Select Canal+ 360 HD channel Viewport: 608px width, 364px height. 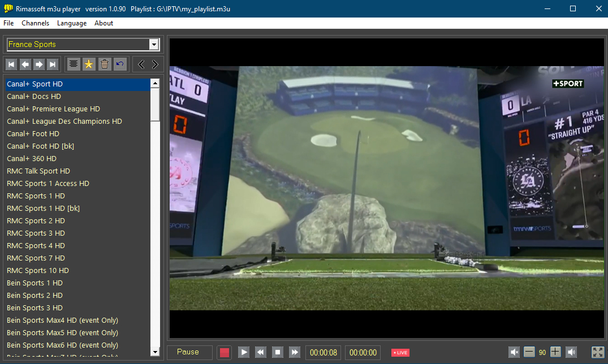(77, 159)
